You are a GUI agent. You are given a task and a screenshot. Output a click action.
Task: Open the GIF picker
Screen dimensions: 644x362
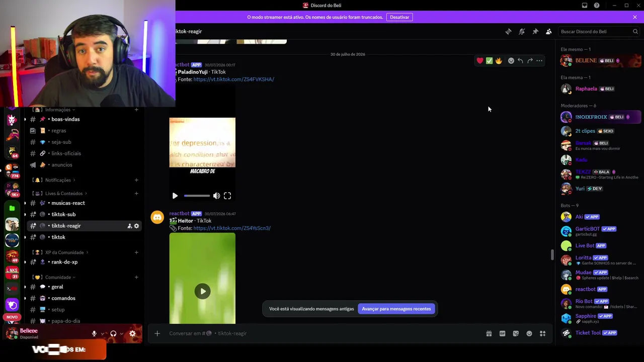502,333
